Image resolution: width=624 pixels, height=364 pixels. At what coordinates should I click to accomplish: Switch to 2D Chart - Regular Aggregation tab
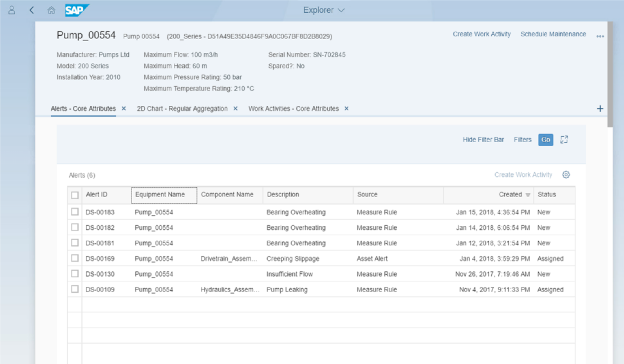point(182,108)
